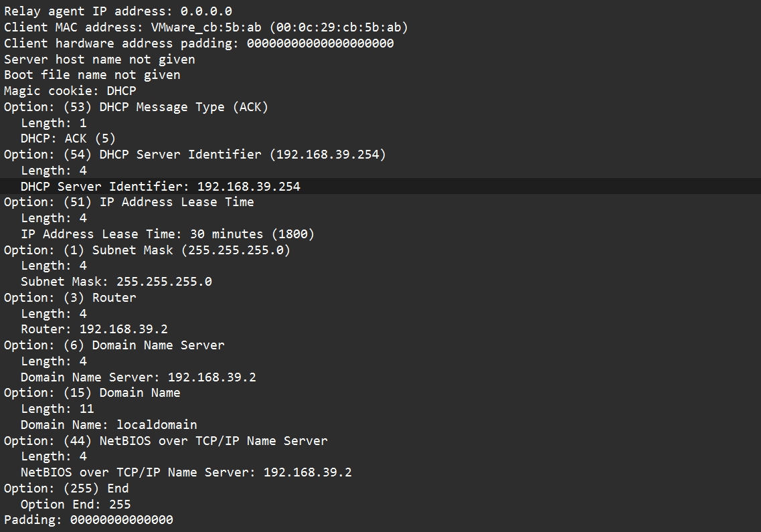Screen dimensions: 761x532
Task: Select Option 6 Domain Name Server header
Action: coord(114,345)
